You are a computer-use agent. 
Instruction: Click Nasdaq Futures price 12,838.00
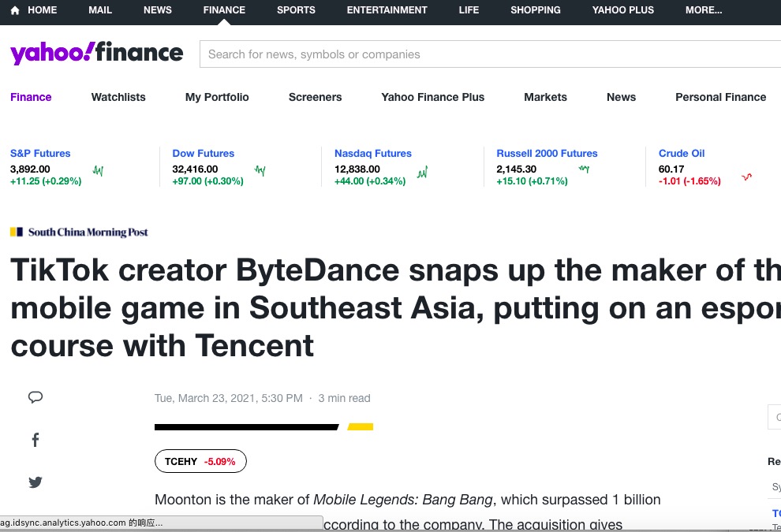pyautogui.click(x=357, y=169)
